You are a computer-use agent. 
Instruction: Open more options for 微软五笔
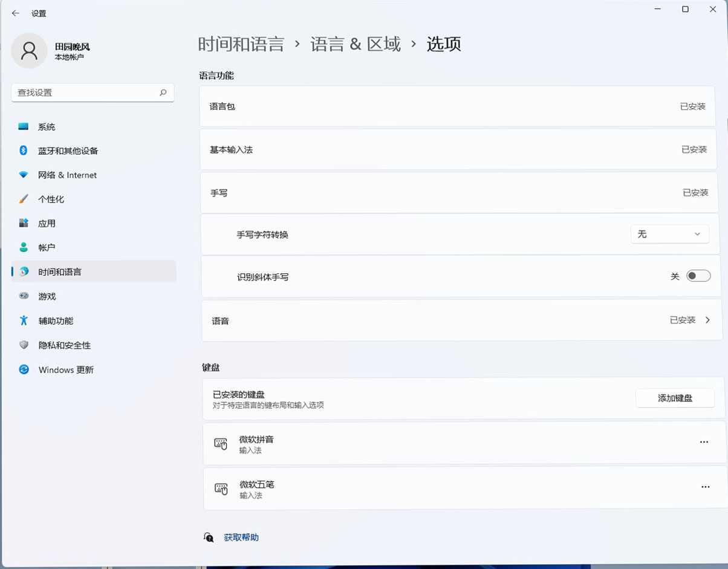[705, 487]
